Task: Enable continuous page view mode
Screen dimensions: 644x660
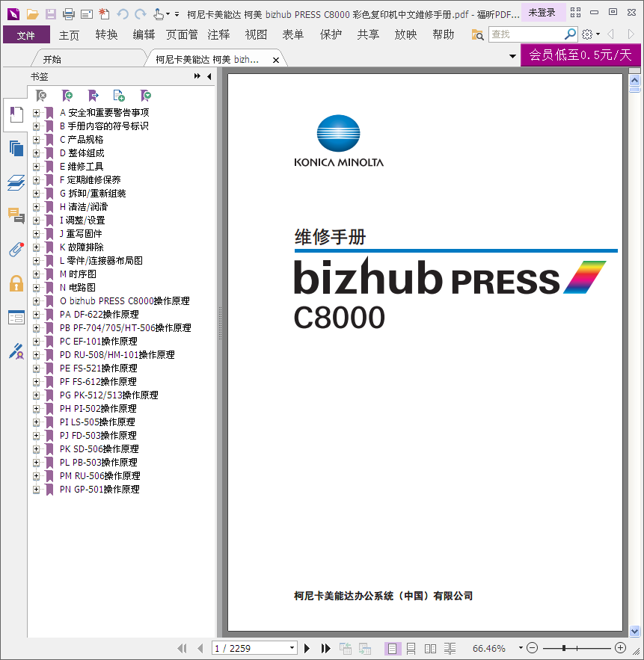Action: 411,648
